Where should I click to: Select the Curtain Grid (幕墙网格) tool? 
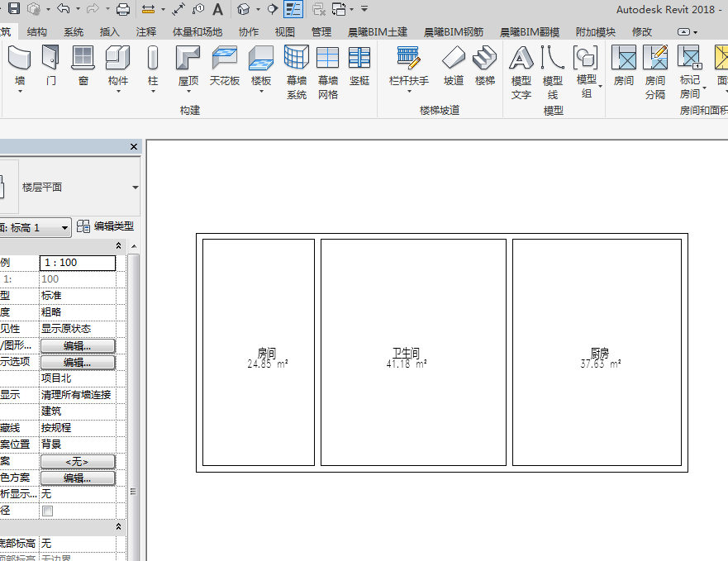pos(328,73)
